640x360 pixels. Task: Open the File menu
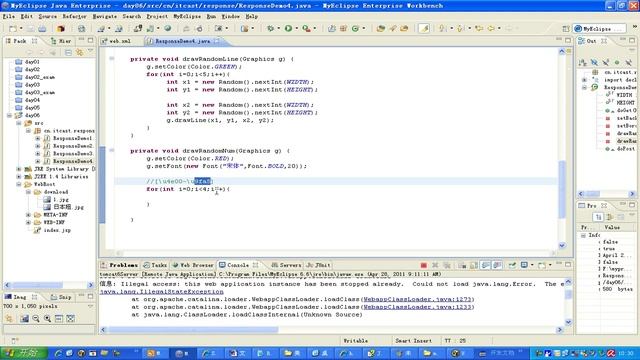(x=9, y=16)
